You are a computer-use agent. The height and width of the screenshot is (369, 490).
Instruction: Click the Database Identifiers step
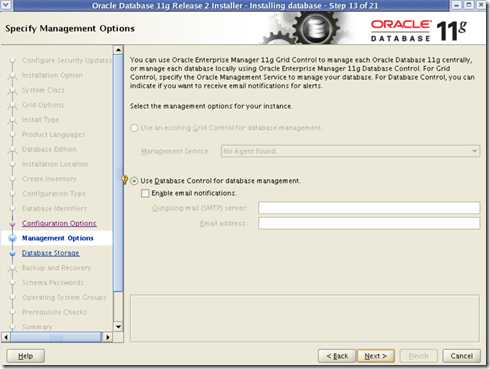tap(54, 208)
